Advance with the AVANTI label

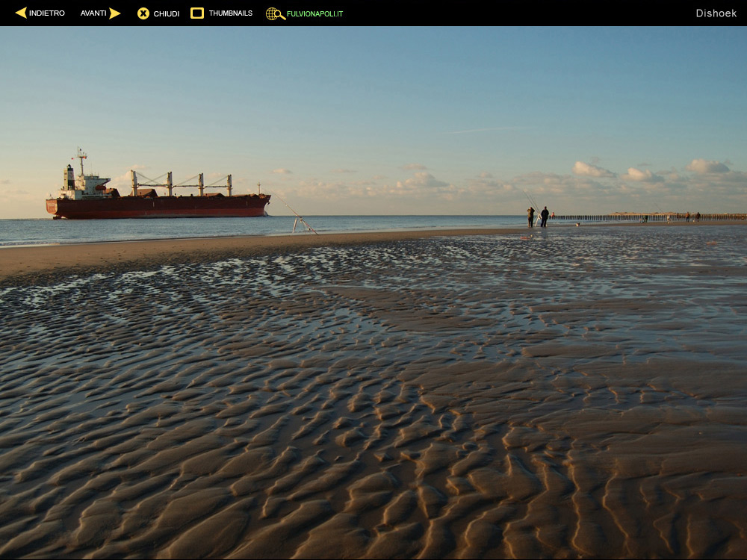(93, 13)
